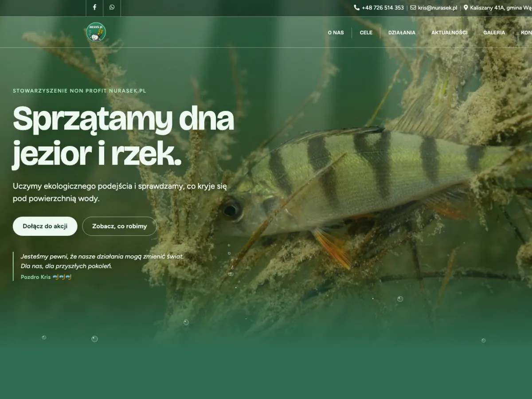532x399 pixels.
Task: Open the GALERIA menu item
Action: pos(494,32)
